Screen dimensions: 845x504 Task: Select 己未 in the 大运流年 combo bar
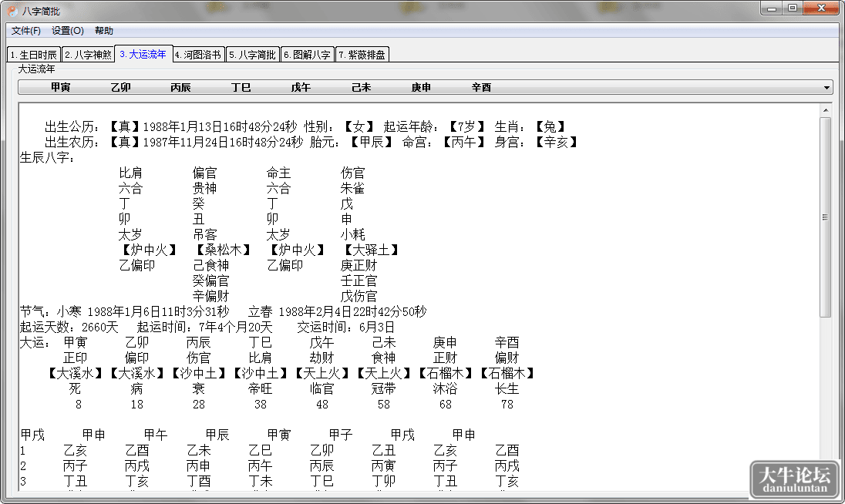click(x=361, y=87)
